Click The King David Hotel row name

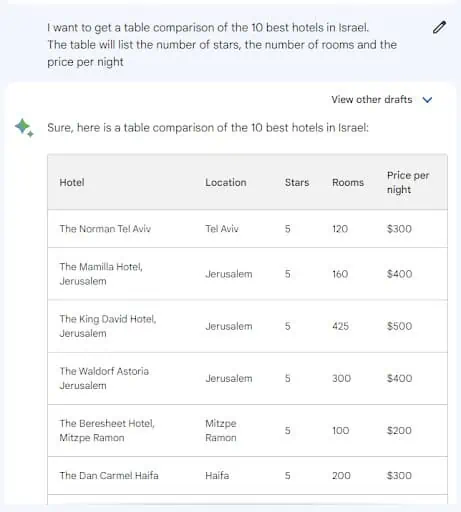pyautogui.click(x=108, y=326)
